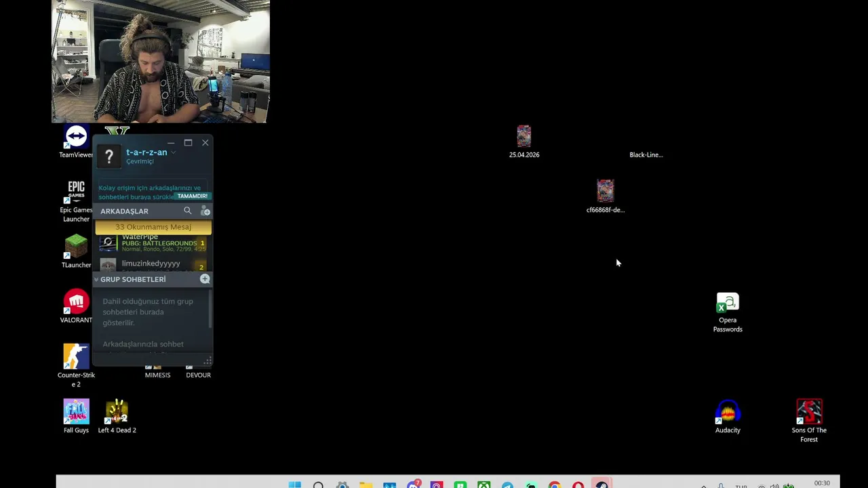Open File Explorer from the taskbar
This screenshot has width=868, height=488.
tap(366, 485)
